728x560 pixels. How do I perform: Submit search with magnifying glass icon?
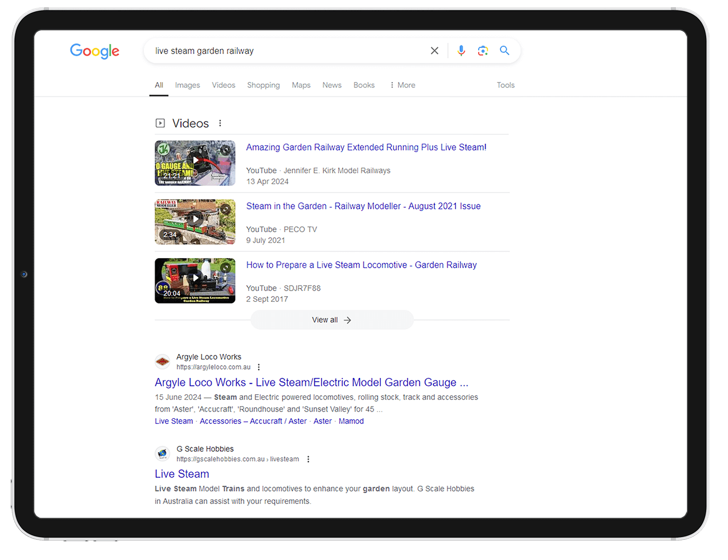click(505, 50)
